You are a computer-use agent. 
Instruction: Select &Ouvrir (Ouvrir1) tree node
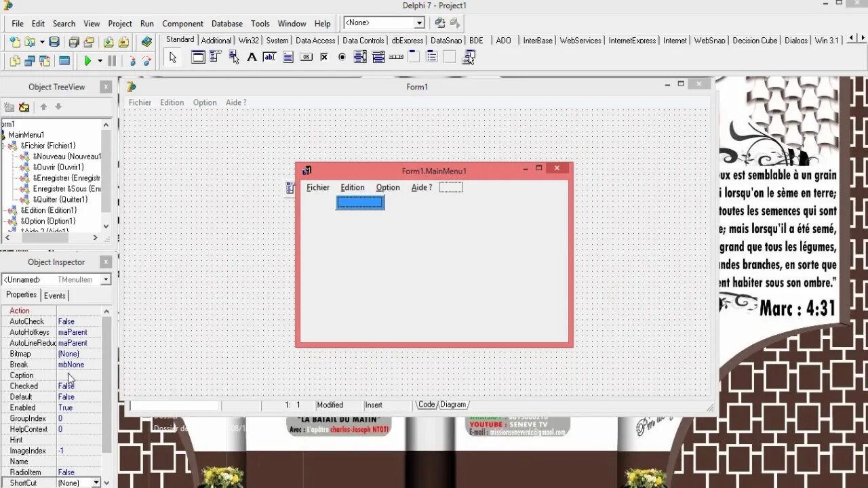58,167
